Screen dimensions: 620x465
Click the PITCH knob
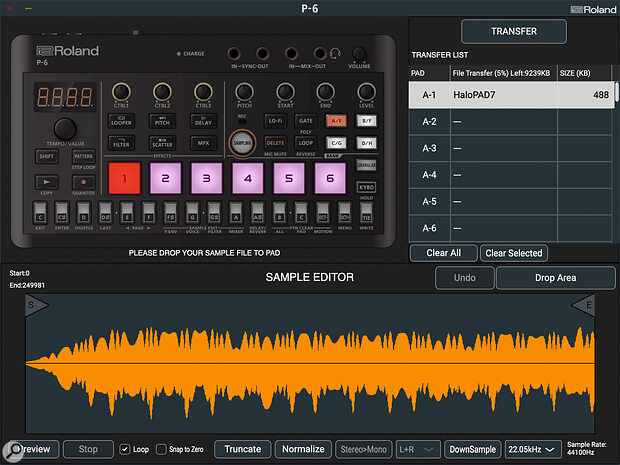point(244,92)
